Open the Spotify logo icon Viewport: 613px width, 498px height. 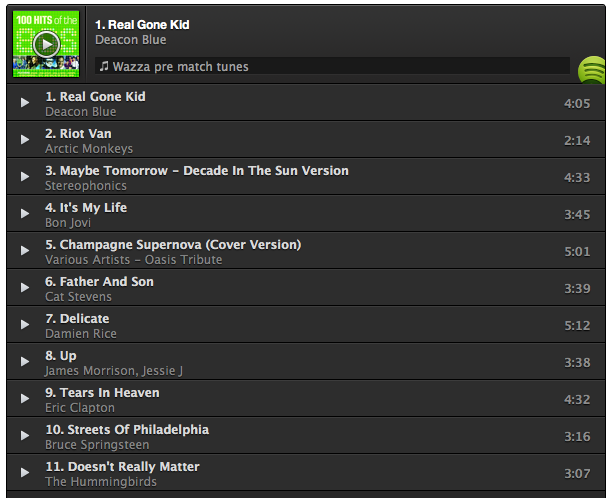tap(592, 70)
